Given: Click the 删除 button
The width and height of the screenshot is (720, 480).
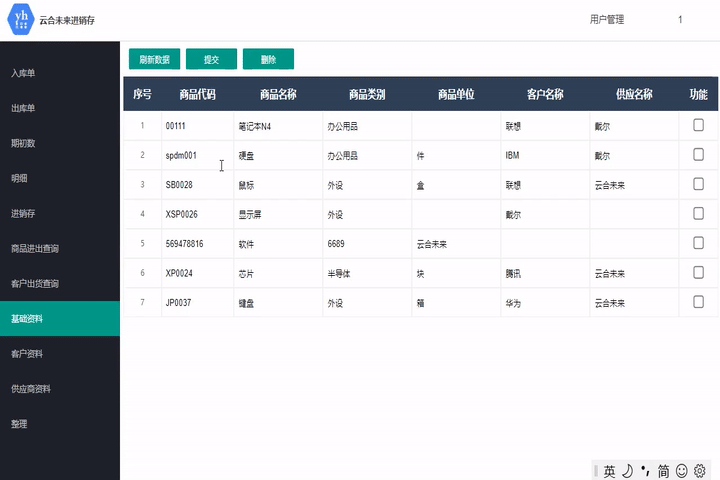Looking at the screenshot, I should pyautogui.click(x=268, y=59).
